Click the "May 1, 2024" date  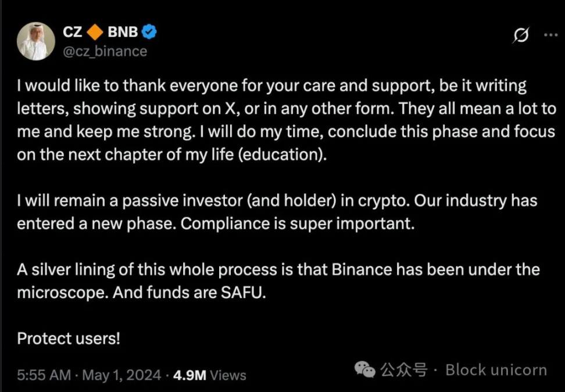tap(121, 375)
